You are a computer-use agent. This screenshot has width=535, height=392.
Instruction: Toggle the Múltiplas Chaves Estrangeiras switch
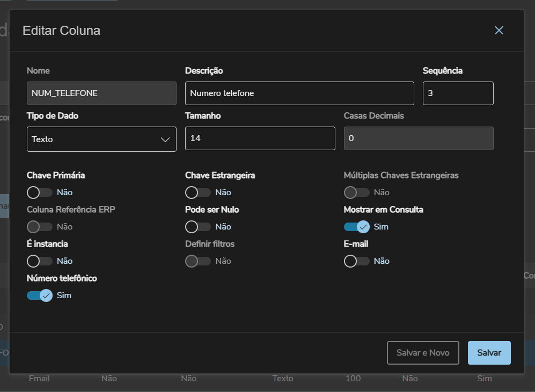357,193
